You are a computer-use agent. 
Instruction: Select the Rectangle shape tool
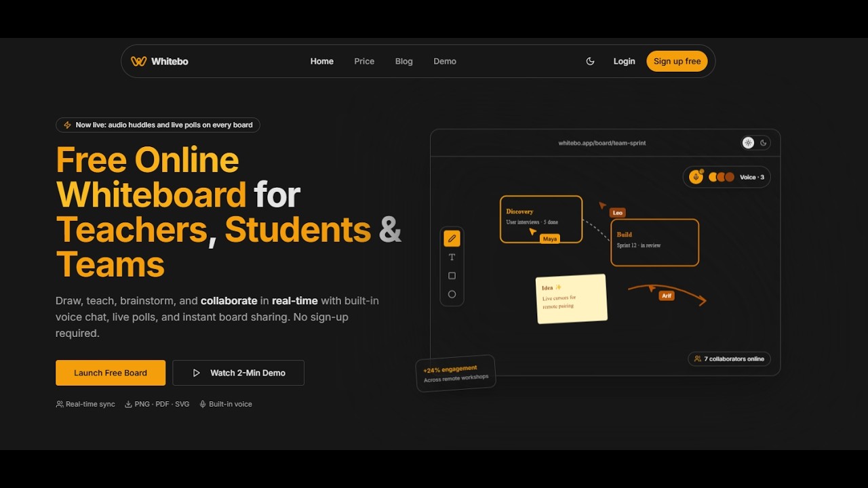[452, 276]
